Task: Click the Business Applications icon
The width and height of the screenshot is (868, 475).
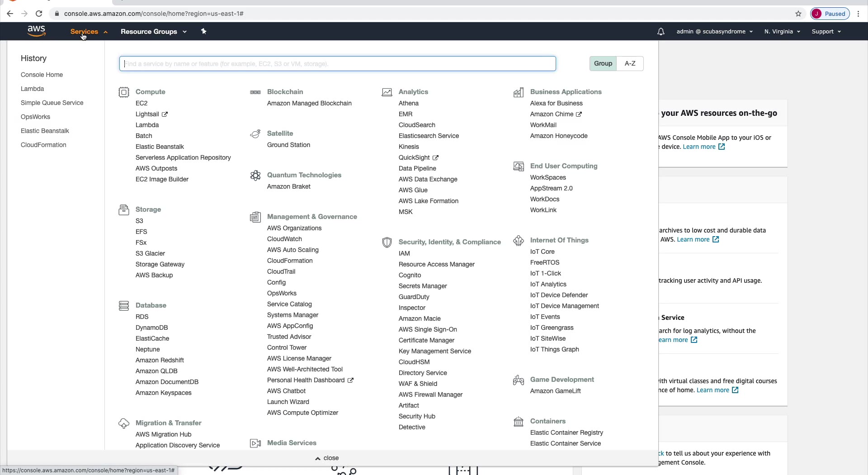Action: pyautogui.click(x=519, y=92)
